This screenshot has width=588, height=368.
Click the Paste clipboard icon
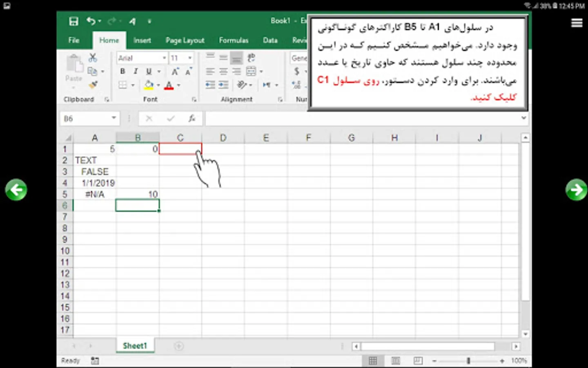[x=74, y=64]
